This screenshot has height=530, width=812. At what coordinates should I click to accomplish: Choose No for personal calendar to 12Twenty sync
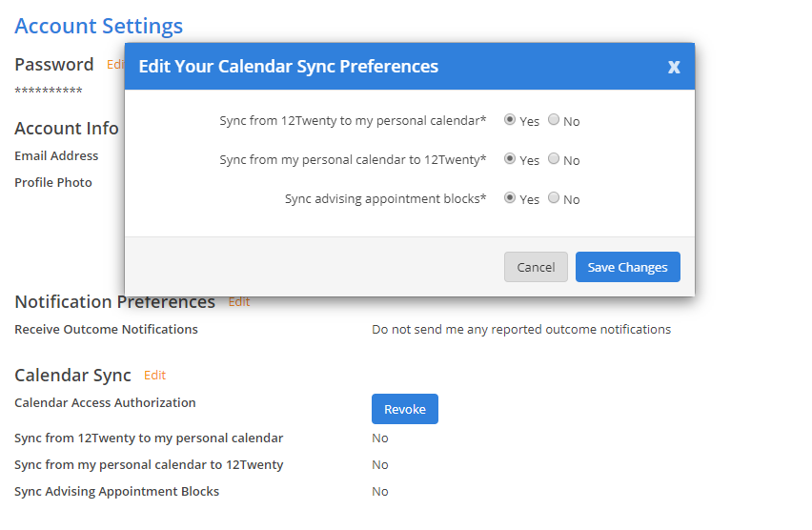(x=554, y=159)
